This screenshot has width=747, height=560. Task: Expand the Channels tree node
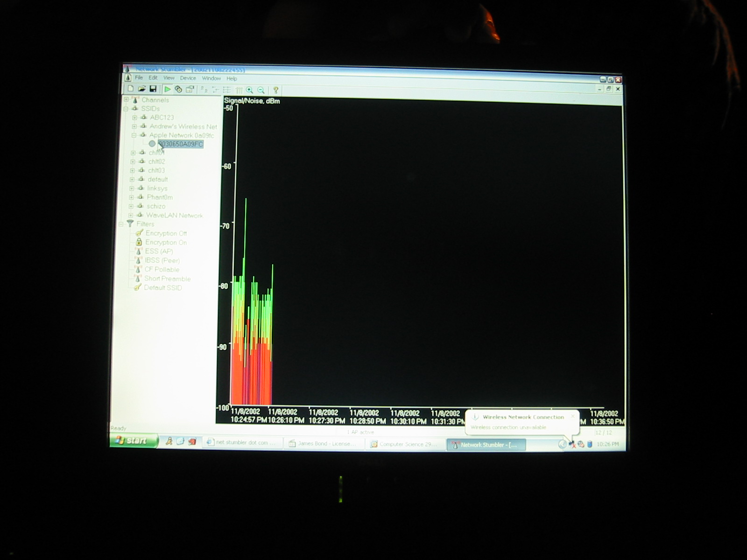coord(126,99)
